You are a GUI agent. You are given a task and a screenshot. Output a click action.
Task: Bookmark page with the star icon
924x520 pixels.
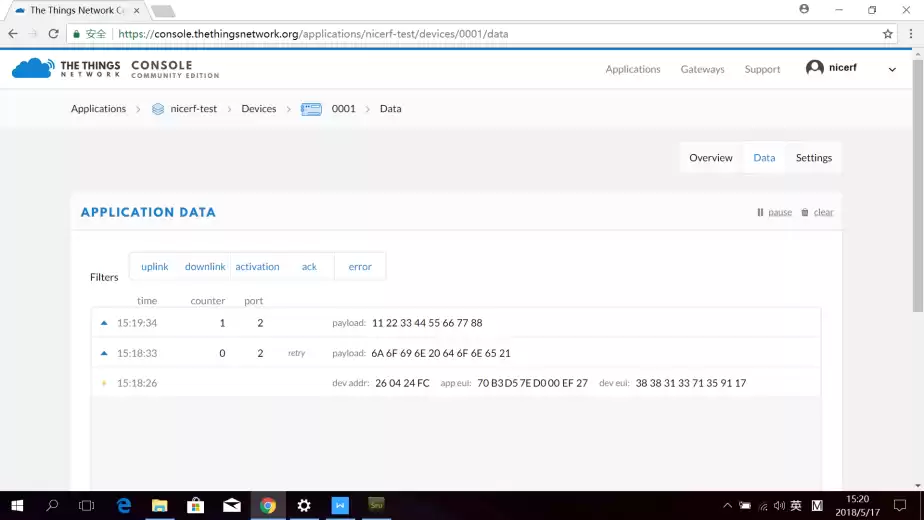click(887, 33)
